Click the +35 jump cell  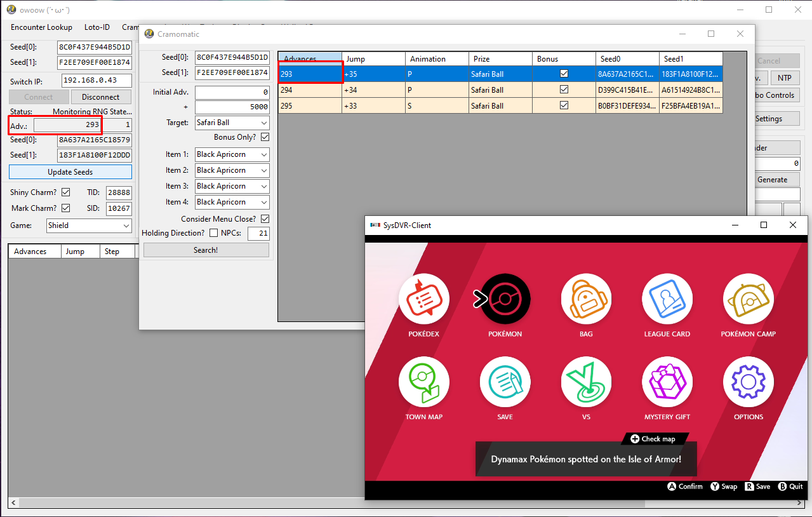click(x=373, y=74)
